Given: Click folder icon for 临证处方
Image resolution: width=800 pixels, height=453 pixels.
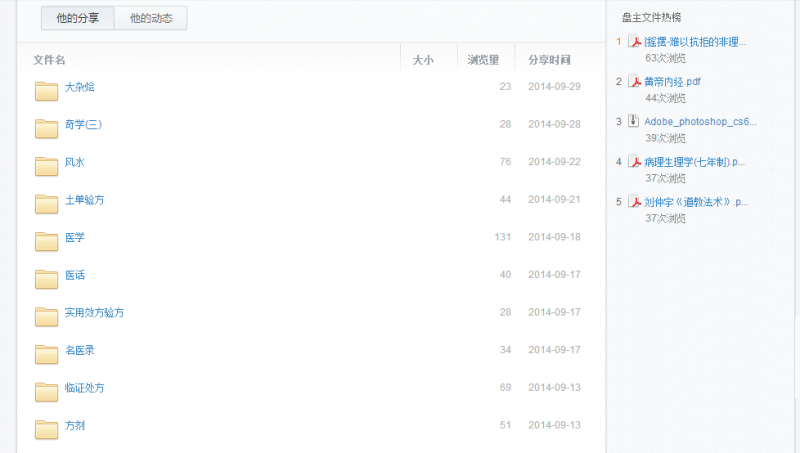Looking at the screenshot, I should [46, 392].
